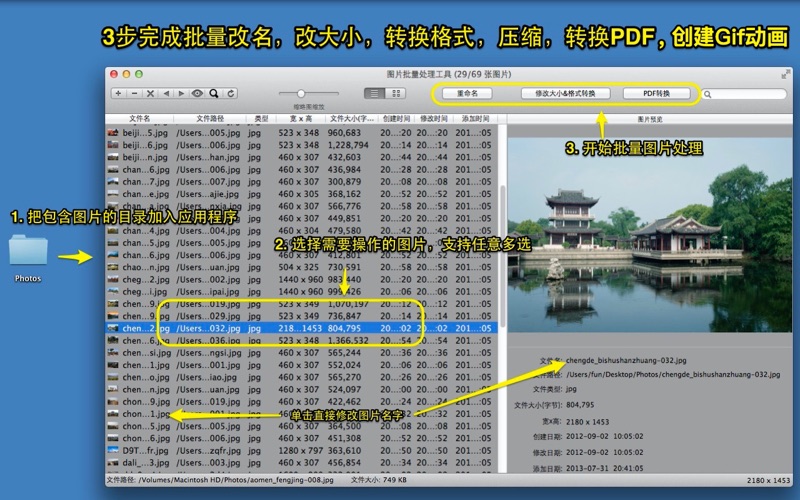Click the eye preview icon in toolbar
The image size is (800, 500).
coord(198,93)
